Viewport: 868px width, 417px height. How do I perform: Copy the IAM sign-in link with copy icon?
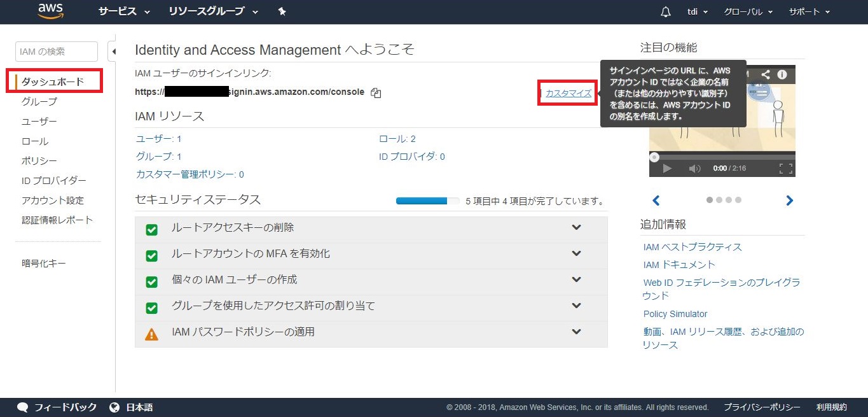click(x=376, y=93)
